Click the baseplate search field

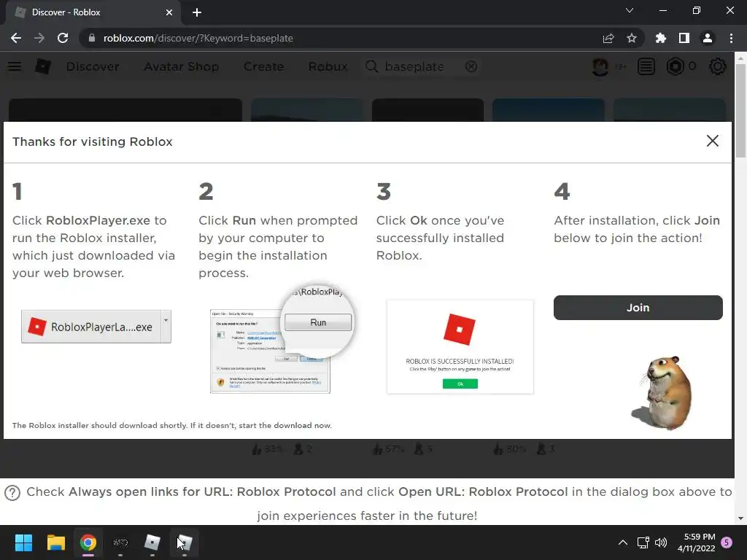422,66
